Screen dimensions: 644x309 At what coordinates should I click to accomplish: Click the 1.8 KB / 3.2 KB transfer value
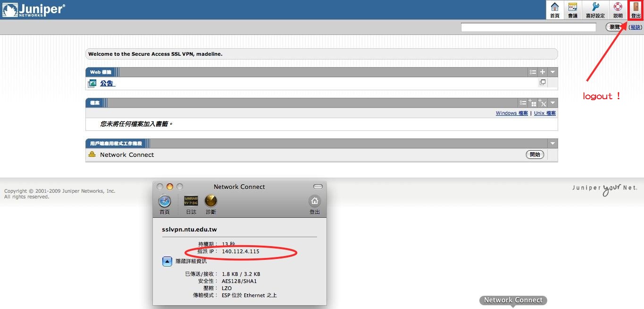(241, 274)
